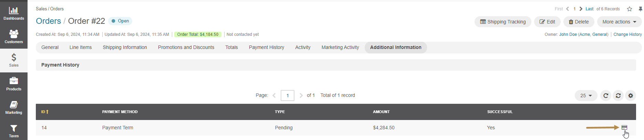Image resolution: width=644 pixels, height=140 pixels.
Task: Open the Marketing sidebar section
Action: (14, 107)
